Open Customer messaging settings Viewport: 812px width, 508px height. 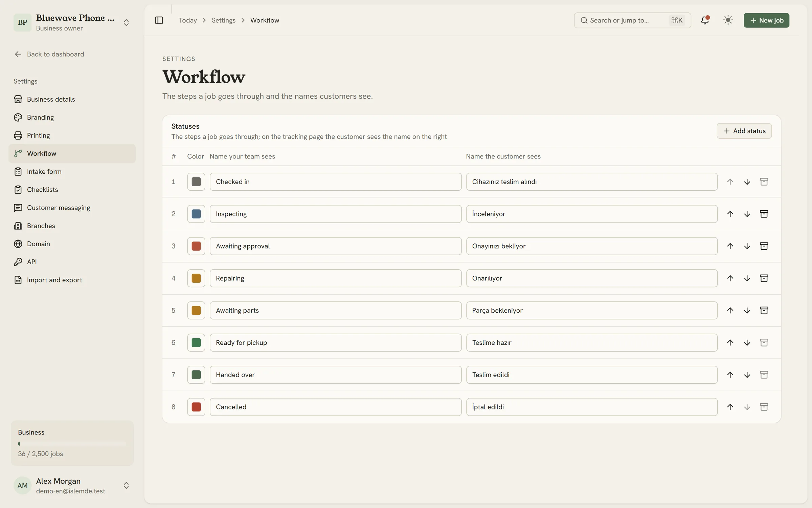click(x=72, y=208)
